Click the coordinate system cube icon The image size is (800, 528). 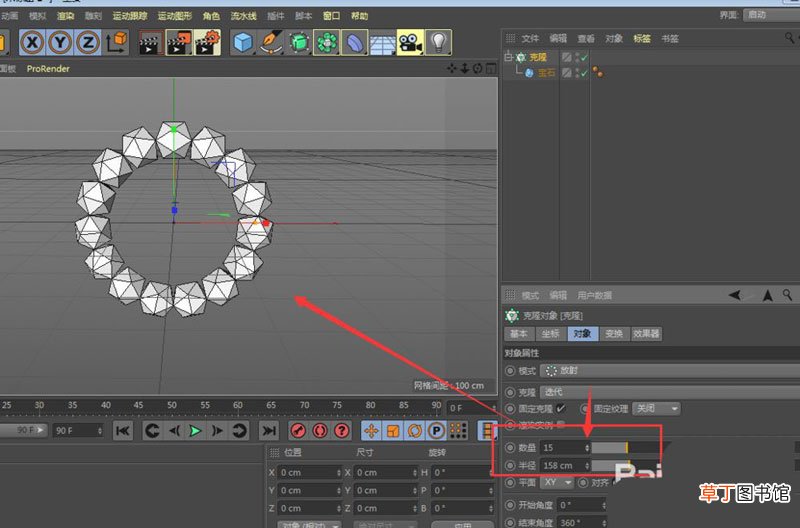[x=117, y=42]
